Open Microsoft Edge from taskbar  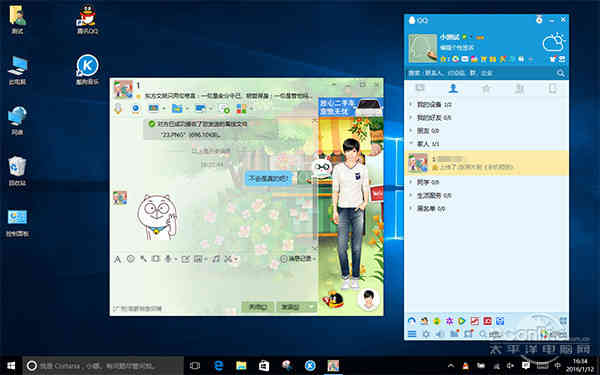pos(218,366)
